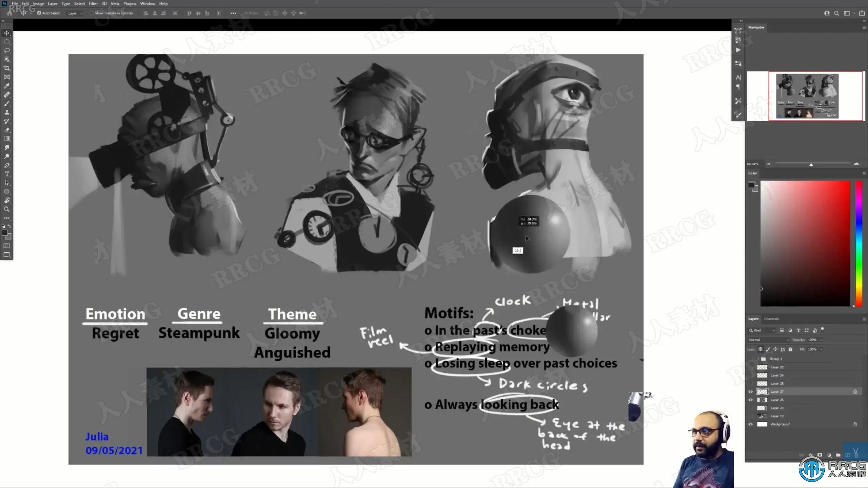Click the hue spectrum slider
The image size is (868, 488).
coord(859,243)
